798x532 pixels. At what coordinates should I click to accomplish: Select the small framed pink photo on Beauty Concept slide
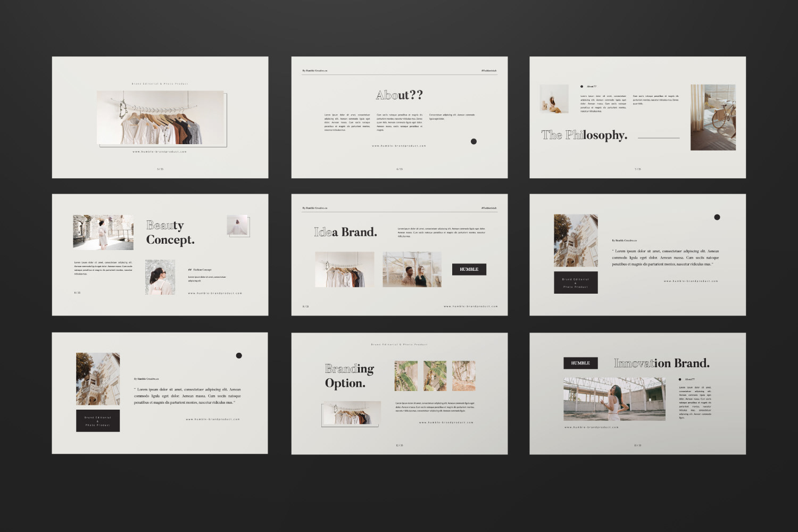click(237, 225)
